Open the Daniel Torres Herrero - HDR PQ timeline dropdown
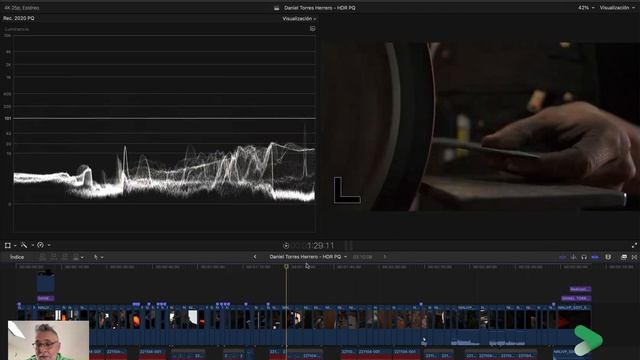The height and width of the screenshot is (360, 640). coord(308,257)
